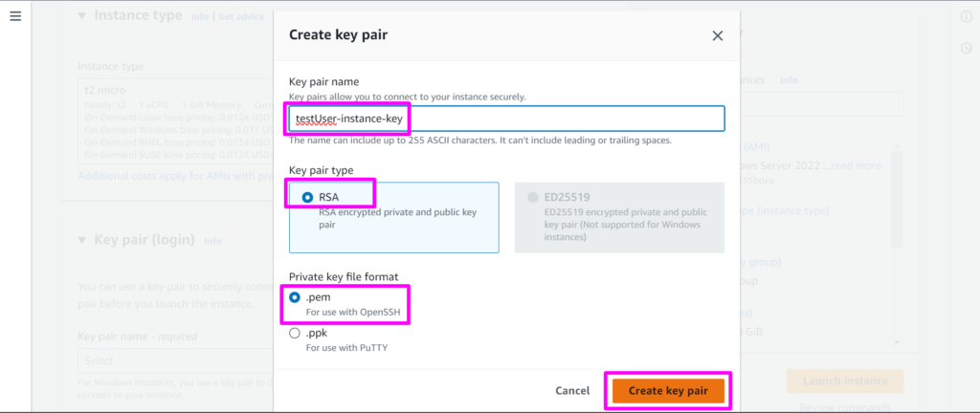Select the RSA key pair type
Screen dimensions: 980x413
click(307, 197)
